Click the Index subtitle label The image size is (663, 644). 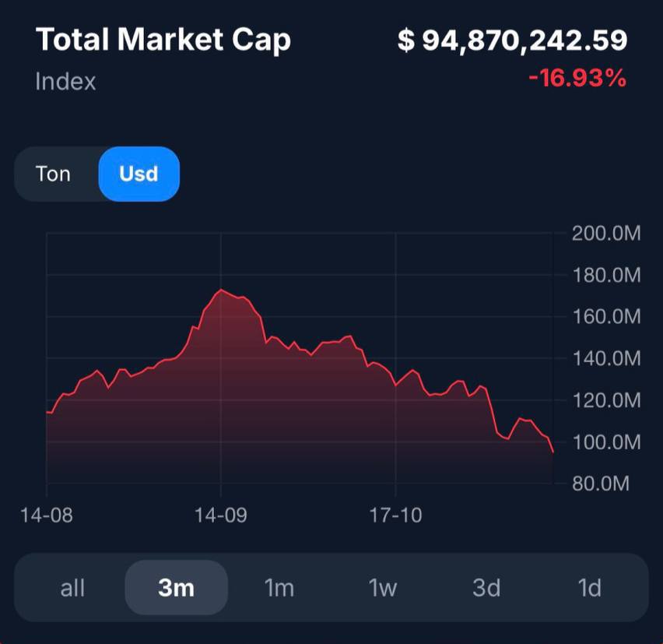[65, 81]
